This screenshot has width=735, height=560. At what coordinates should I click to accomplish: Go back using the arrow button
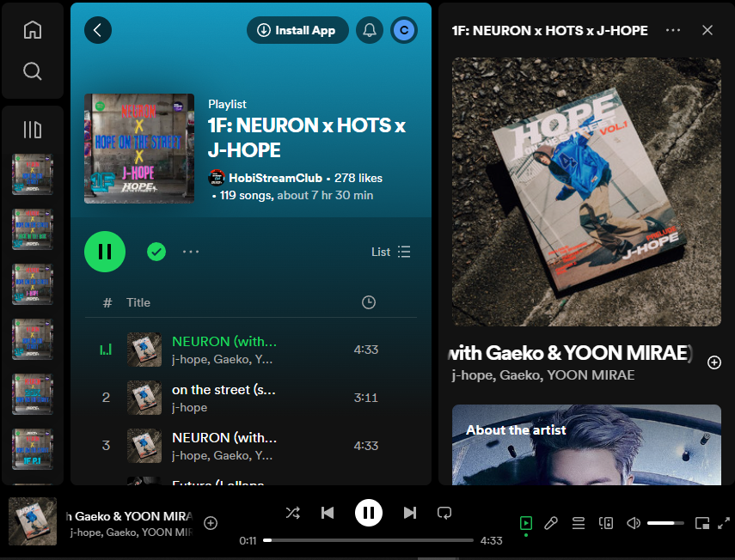click(x=98, y=30)
